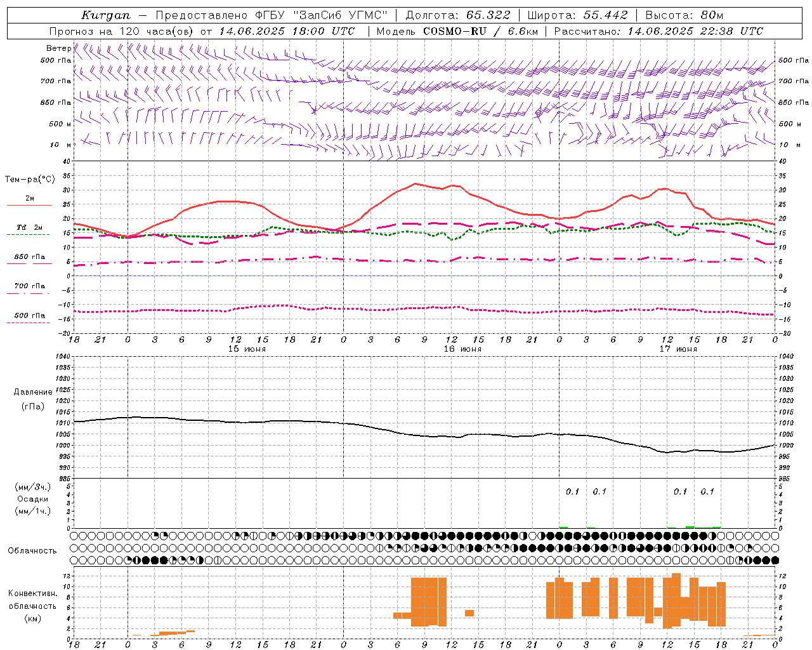
Task: Click 'Предоставлено ФГБУ "ЗапСиб УГМС"' provider text
Action: point(272,15)
